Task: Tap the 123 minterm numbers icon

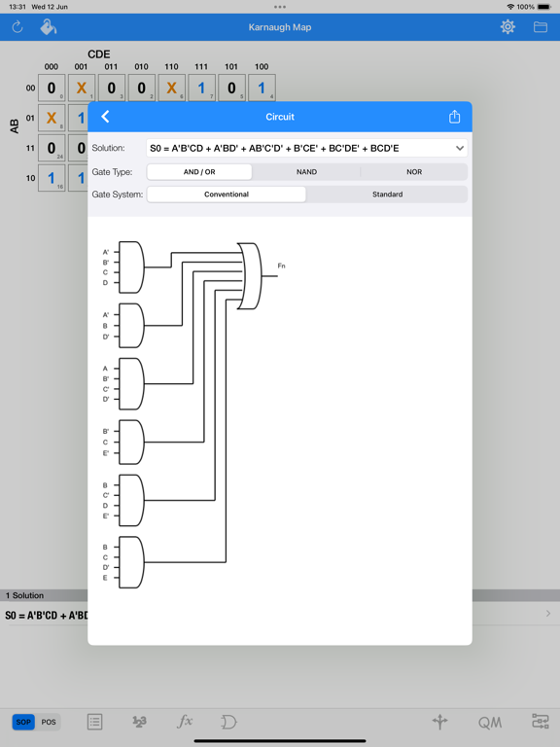Action: pos(139,722)
